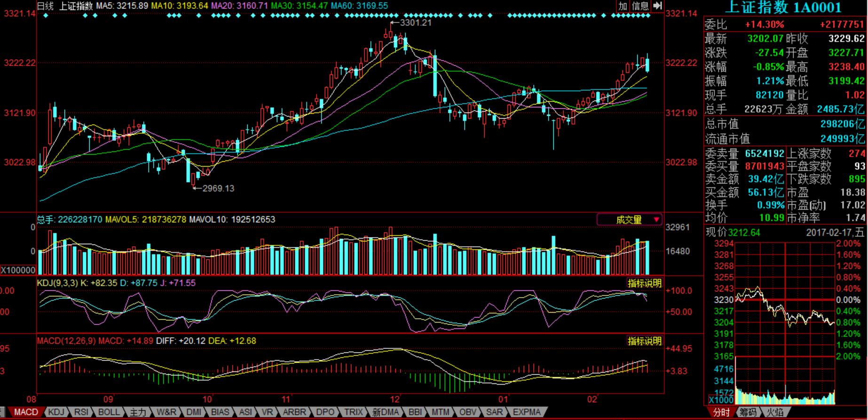Click the 加 button above the chart
868x420 pixels.
pyautogui.click(x=623, y=6)
